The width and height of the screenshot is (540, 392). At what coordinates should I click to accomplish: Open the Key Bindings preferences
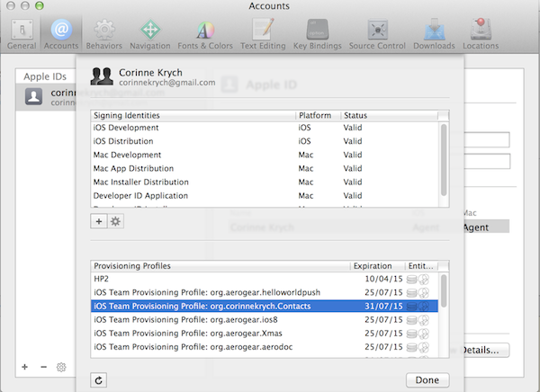[x=317, y=34]
